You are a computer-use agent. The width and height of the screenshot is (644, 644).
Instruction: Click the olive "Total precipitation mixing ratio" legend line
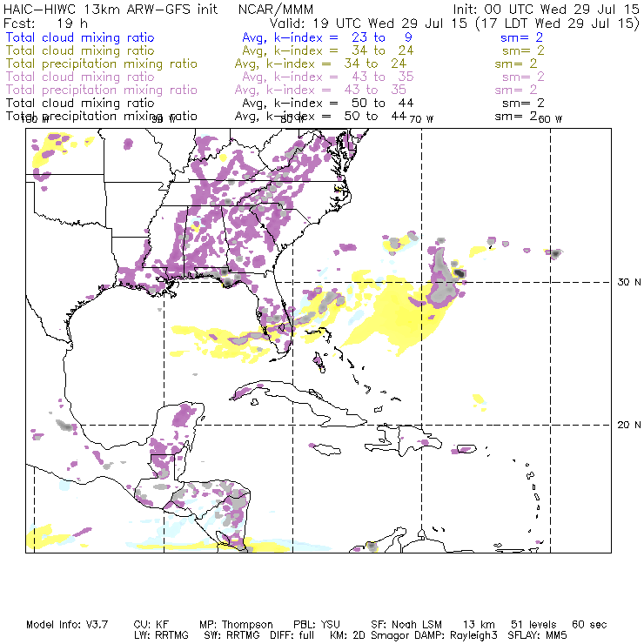102,64
